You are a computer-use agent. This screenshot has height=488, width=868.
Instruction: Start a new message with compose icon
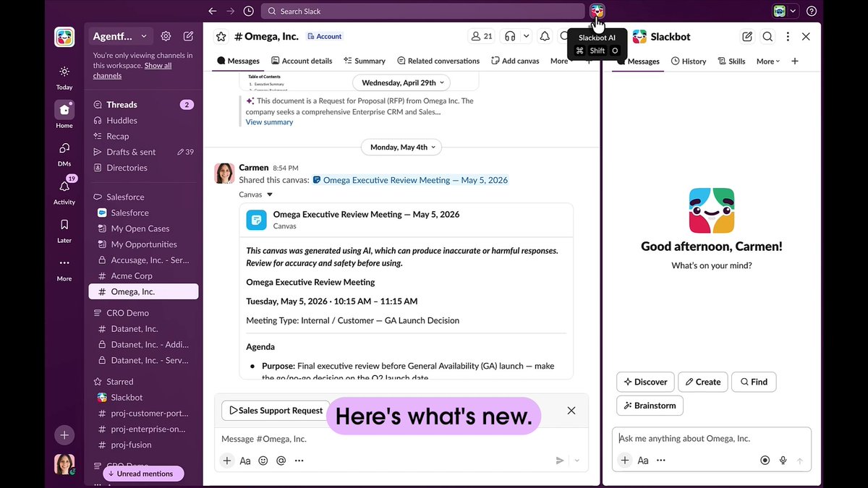point(188,36)
